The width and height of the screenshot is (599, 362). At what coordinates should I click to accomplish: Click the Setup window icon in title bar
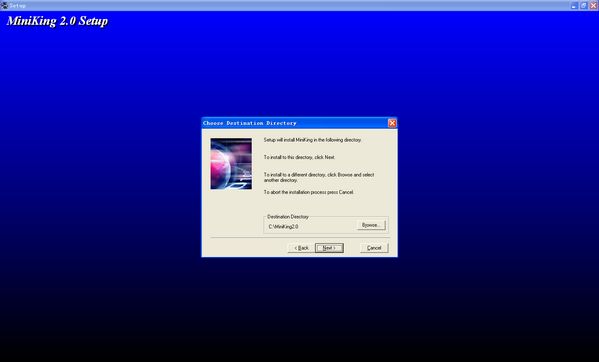[4, 5]
